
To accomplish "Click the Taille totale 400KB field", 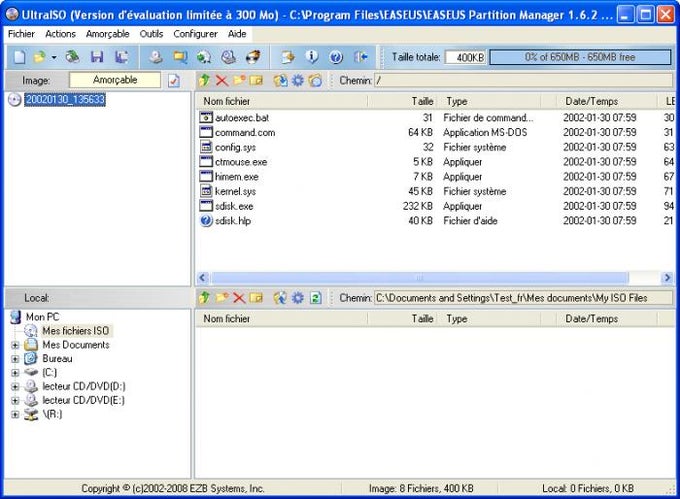I will click(x=466, y=57).
